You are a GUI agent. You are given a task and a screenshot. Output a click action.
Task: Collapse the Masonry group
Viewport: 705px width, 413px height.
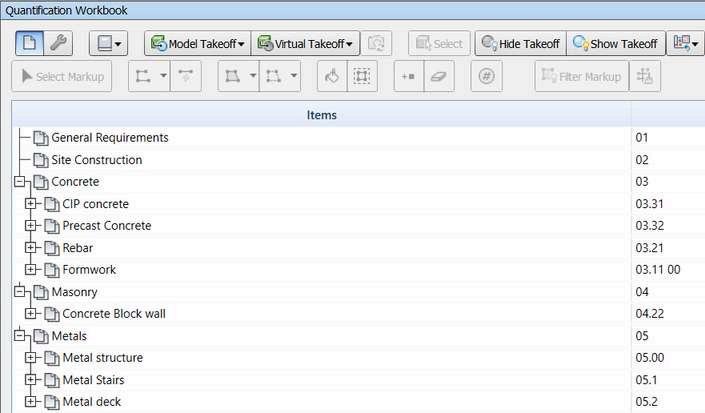click(x=19, y=292)
